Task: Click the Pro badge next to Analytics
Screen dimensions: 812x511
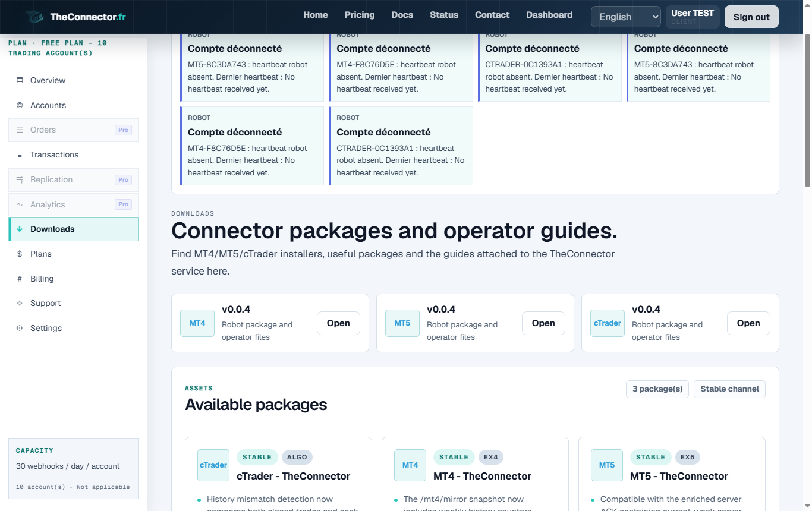Action: pos(123,204)
